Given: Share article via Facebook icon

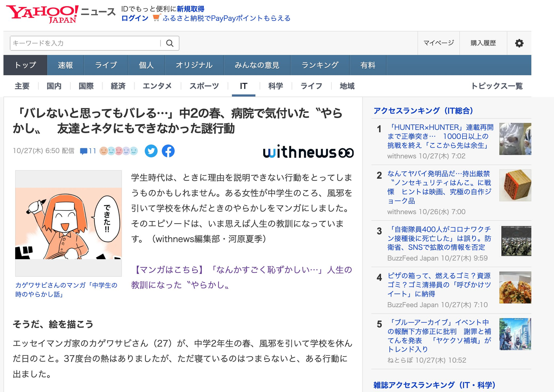Looking at the screenshot, I should point(168,151).
